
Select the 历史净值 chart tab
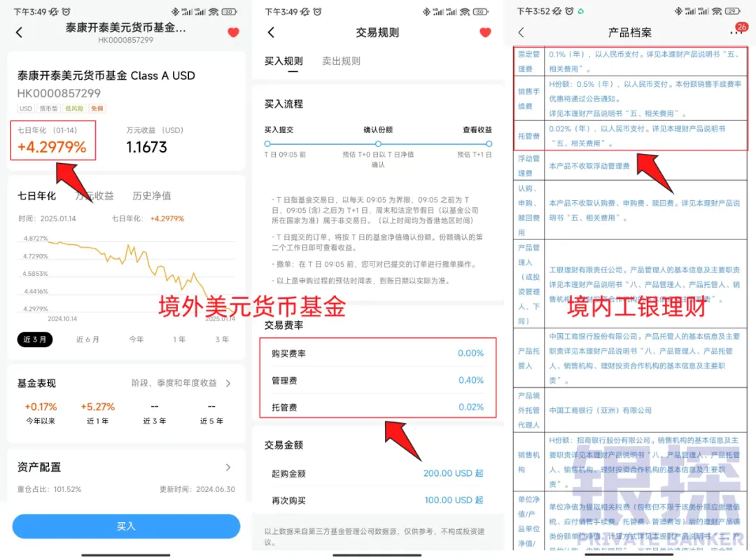[x=152, y=196]
